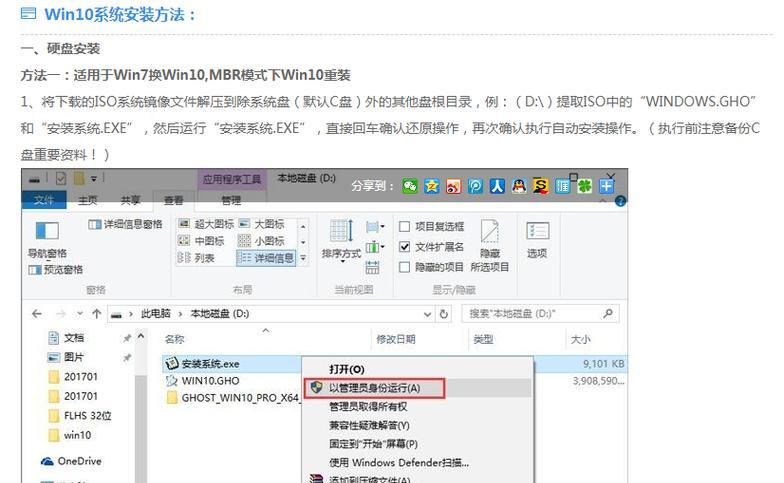This screenshot has height=483, width=784.
Task: Open more share options plus icon
Action: 606,186
